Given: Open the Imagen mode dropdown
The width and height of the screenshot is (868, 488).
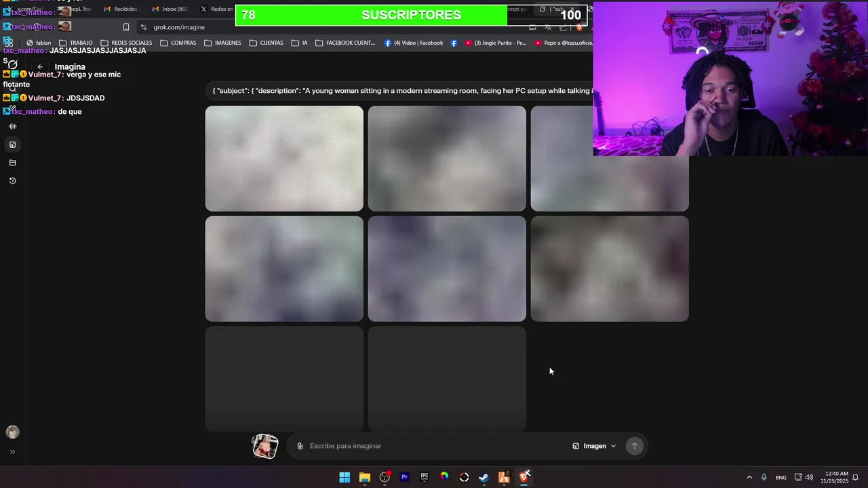Looking at the screenshot, I should [x=594, y=446].
